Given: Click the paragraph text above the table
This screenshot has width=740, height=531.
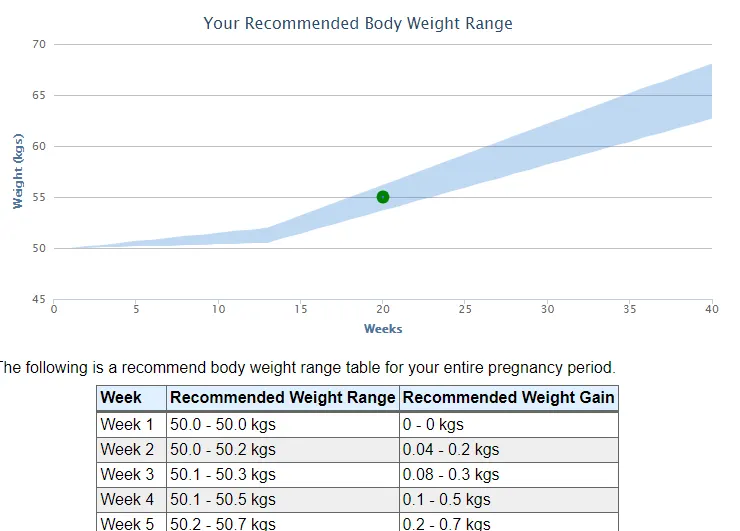Looking at the screenshot, I should click(305, 367).
